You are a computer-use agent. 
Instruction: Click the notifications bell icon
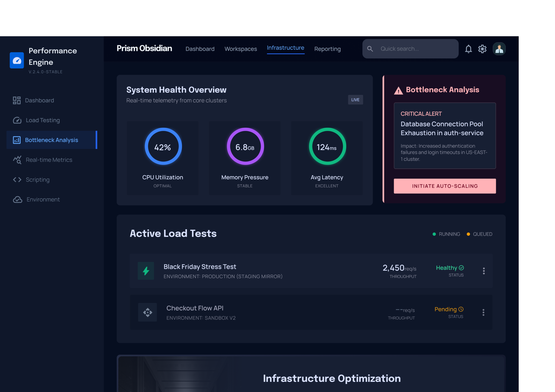pyautogui.click(x=468, y=49)
